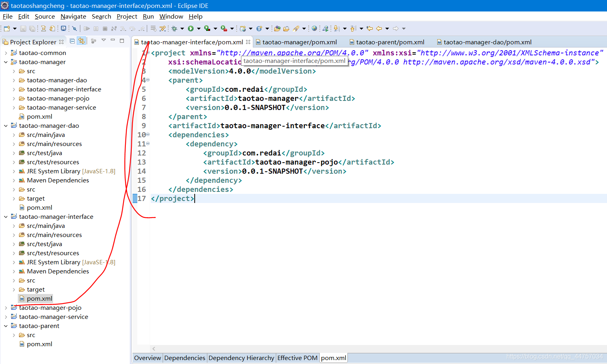
Task: Collapse the taotao-parent project node
Action: click(x=6, y=326)
